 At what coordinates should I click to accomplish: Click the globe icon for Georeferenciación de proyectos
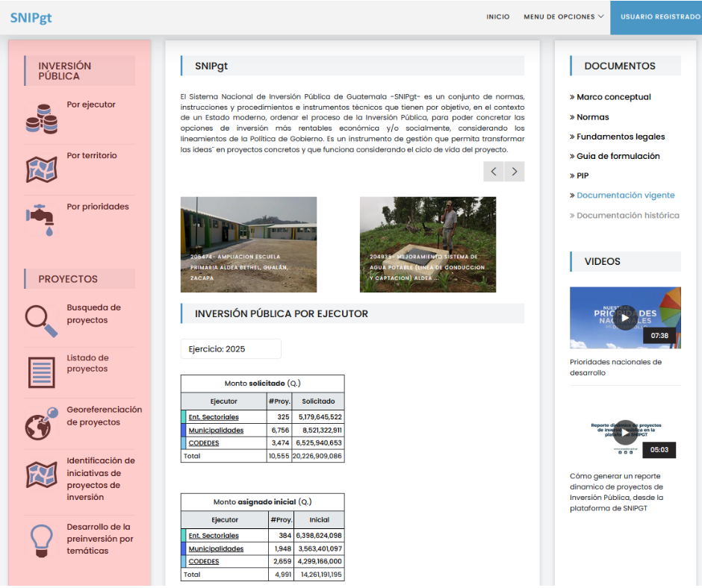click(x=41, y=423)
